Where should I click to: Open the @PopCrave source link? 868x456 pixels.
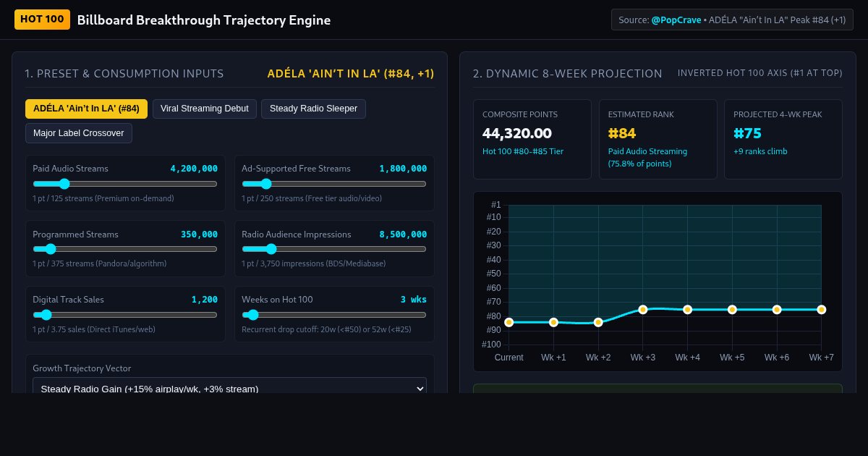pyautogui.click(x=676, y=20)
